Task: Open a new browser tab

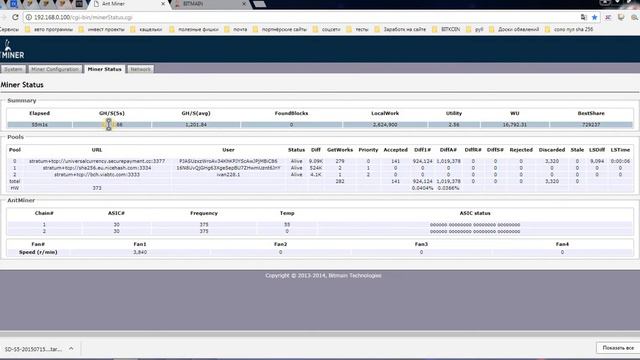Action: point(260,4)
